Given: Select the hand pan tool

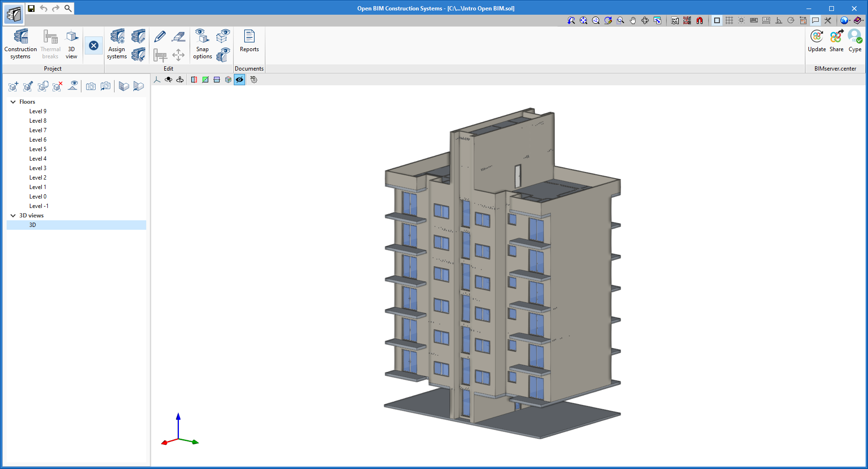Looking at the screenshot, I should [633, 20].
